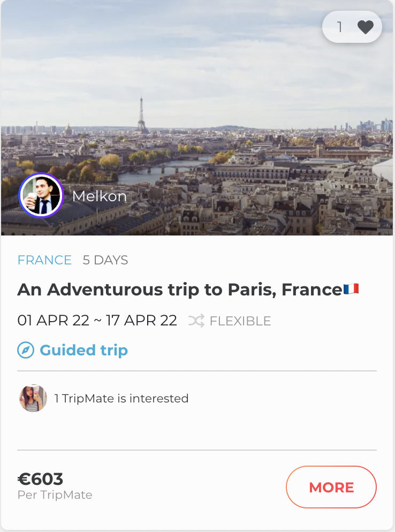Select the FRANCE country link

(x=44, y=260)
